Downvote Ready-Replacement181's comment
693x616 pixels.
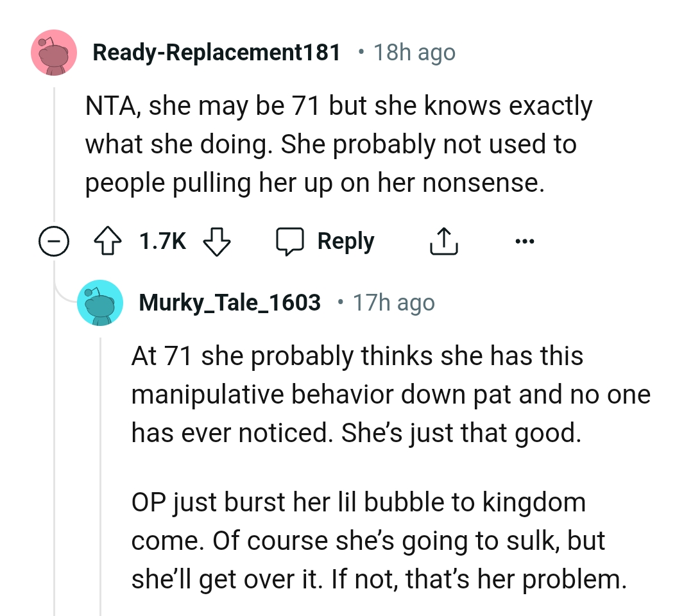(x=216, y=241)
